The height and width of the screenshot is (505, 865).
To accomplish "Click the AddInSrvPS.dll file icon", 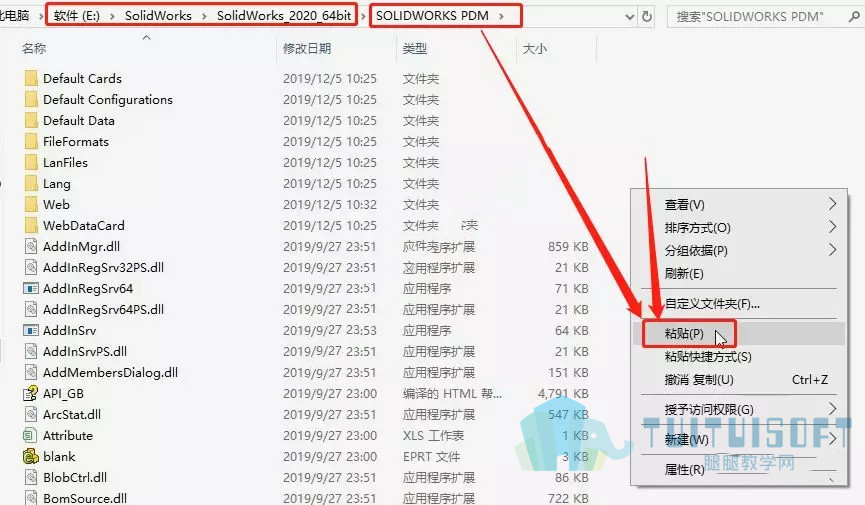I will pyautogui.click(x=31, y=351).
